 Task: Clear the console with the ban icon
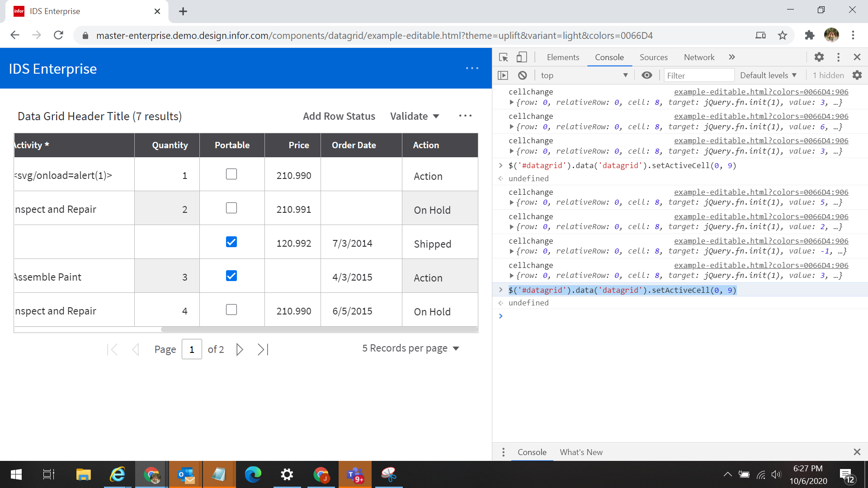click(x=523, y=75)
